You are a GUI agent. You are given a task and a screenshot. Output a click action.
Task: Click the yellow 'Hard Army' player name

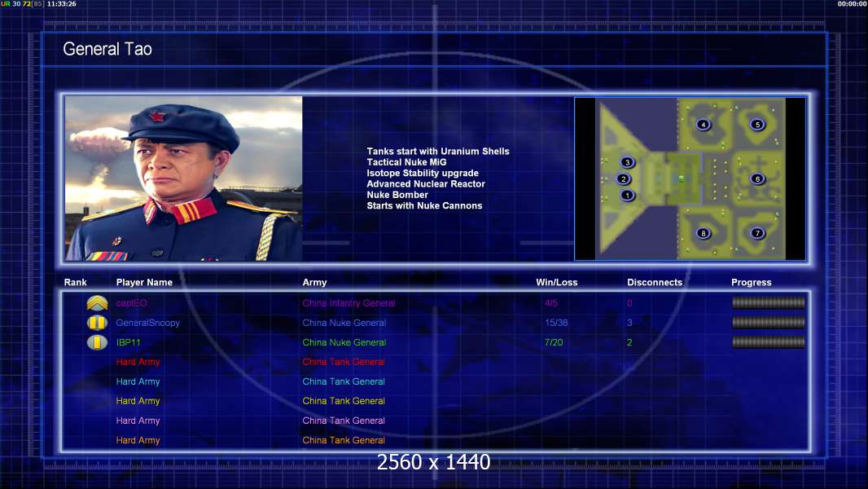click(138, 401)
